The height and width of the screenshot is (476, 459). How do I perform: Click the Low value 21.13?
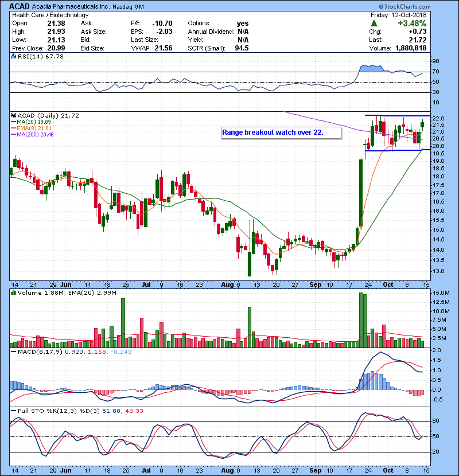[x=56, y=40]
